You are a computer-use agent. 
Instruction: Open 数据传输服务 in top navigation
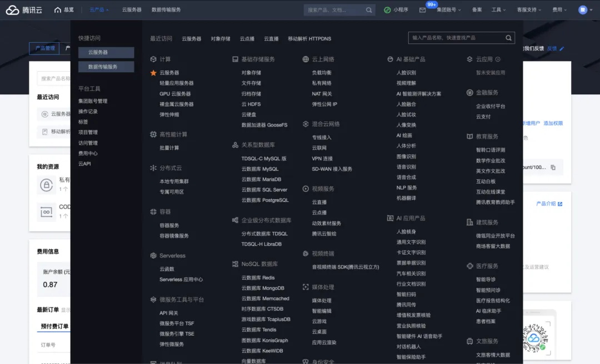[x=166, y=10]
